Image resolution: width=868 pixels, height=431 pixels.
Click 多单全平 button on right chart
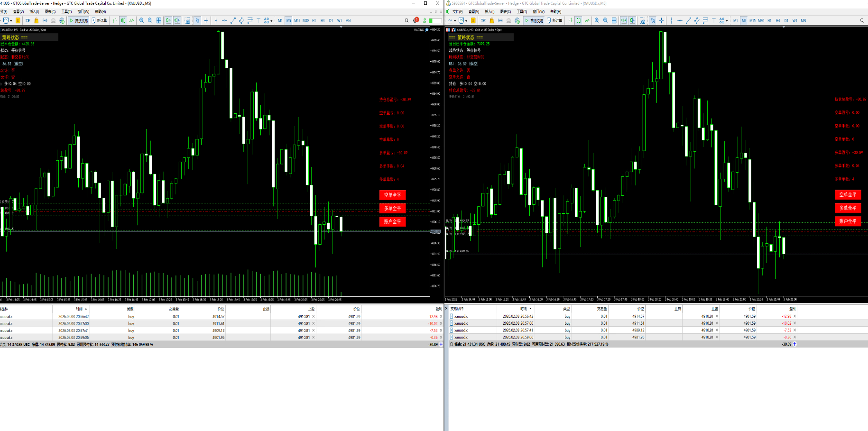coord(848,208)
